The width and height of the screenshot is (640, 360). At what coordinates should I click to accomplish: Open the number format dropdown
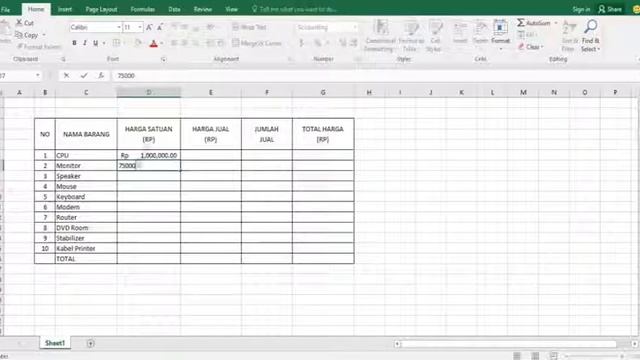tap(355, 27)
